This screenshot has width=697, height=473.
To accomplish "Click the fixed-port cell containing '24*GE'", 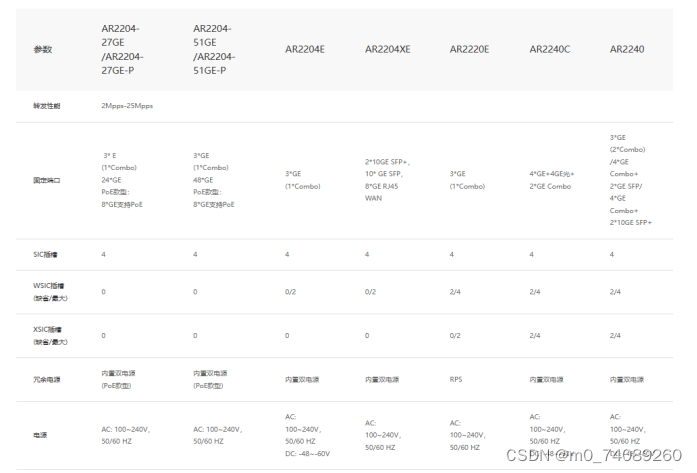I will pyautogui.click(x=122, y=180).
